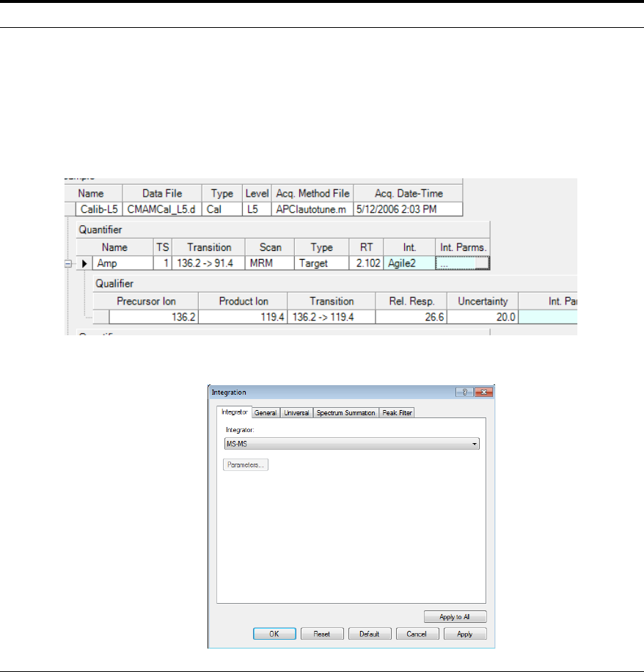Click the Scan column header
Image resolution: width=644 pixels, height=672 pixels.
(x=270, y=247)
